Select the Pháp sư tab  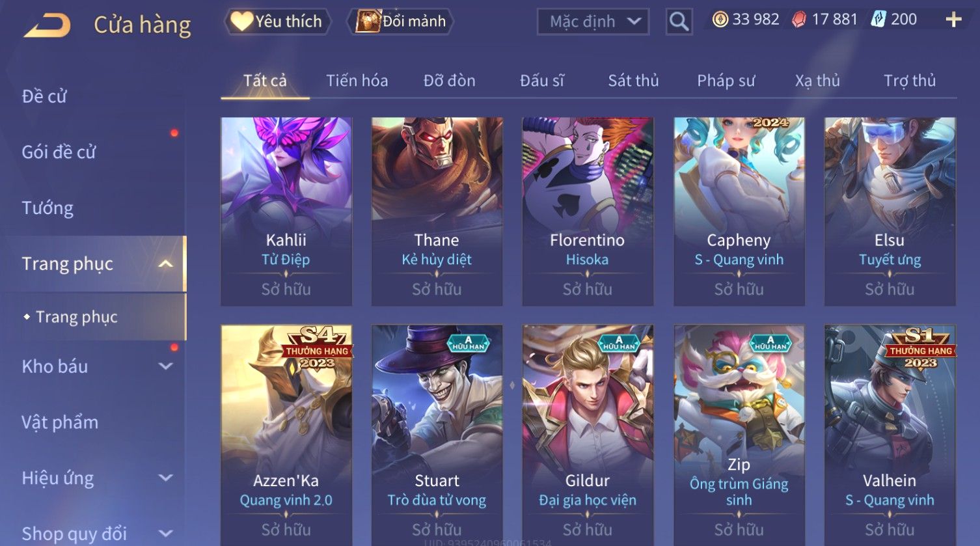point(726,81)
